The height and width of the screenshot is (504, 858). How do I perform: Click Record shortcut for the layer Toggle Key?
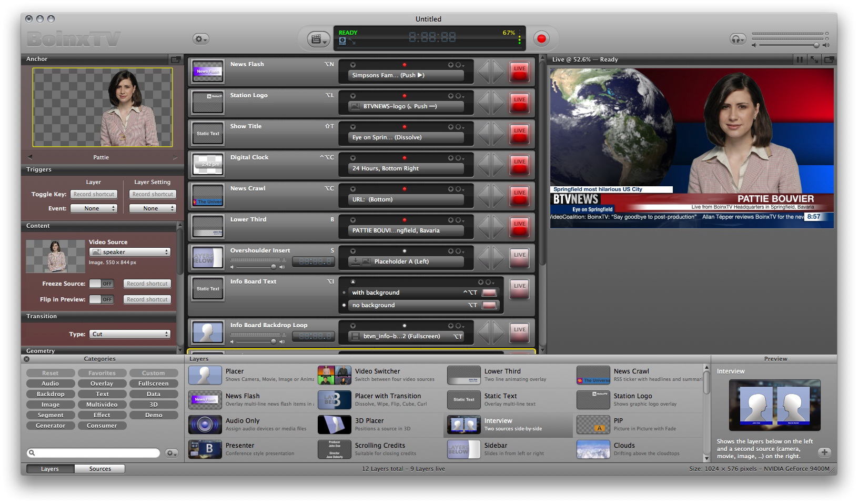[x=94, y=194]
